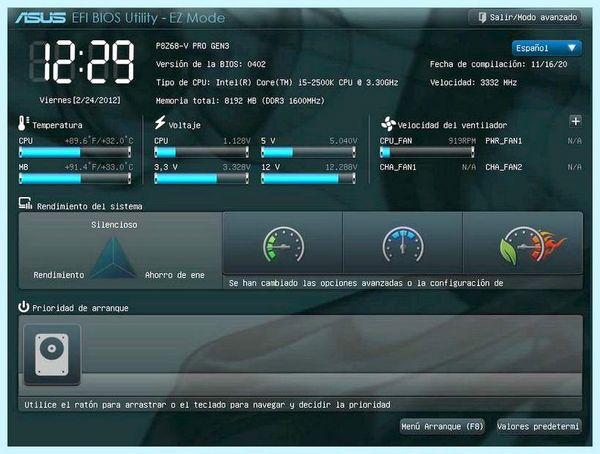Click the date Viernes[2/24/2012]
This screenshot has height=454, width=600.
(x=80, y=100)
